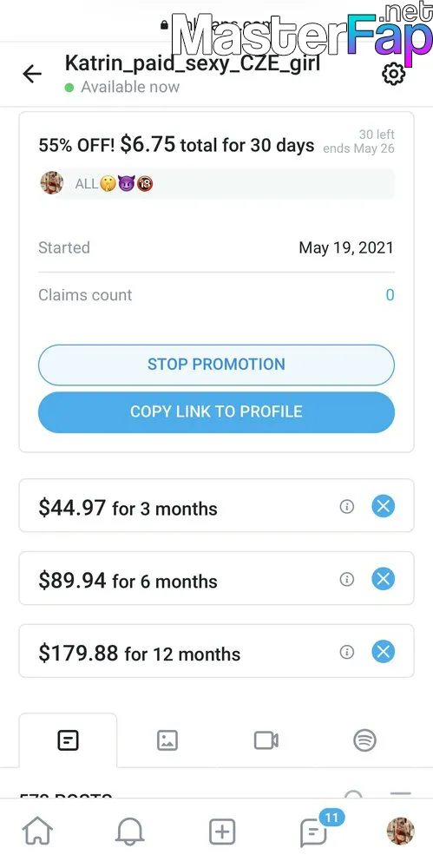Click COPY LINK TO PROFILE button
Image resolution: width=433 pixels, height=868 pixels.
[217, 411]
